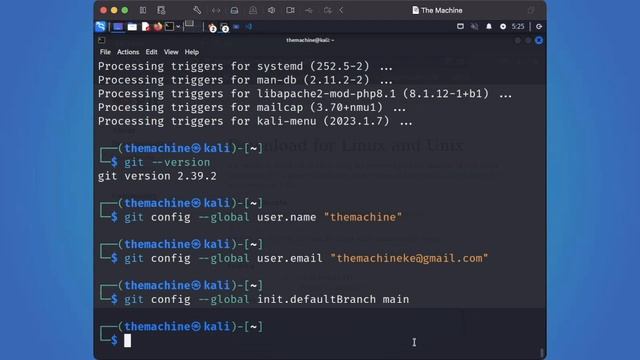The width and height of the screenshot is (640, 360).
Task: Click the back chevron in VM toolbar
Action: [341, 10]
